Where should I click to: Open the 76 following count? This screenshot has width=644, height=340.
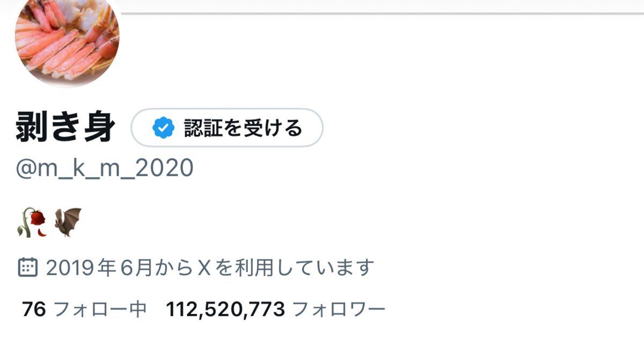pos(34,309)
